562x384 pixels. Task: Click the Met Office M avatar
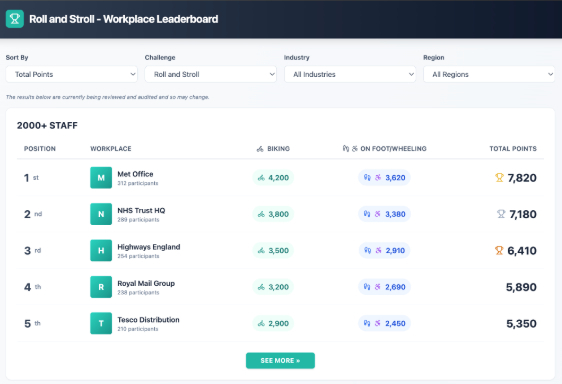click(x=101, y=177)
